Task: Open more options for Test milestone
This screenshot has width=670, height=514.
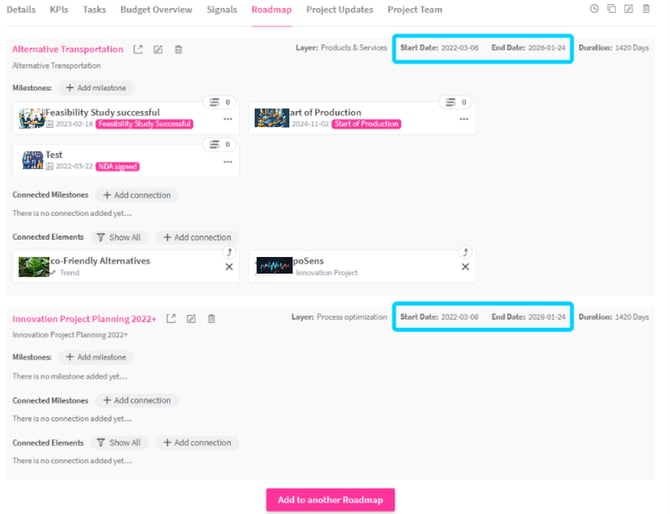Action: tap(228, 162)
